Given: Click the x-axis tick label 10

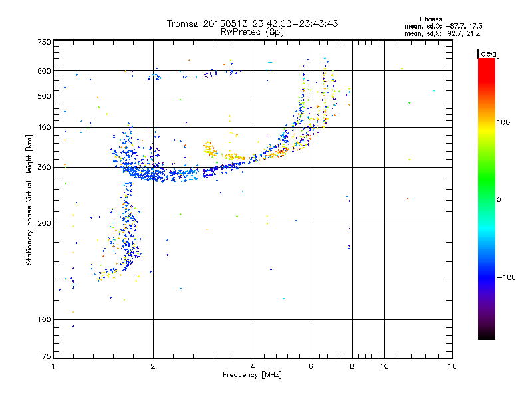Looking at the screenshot, I should 384,366.
